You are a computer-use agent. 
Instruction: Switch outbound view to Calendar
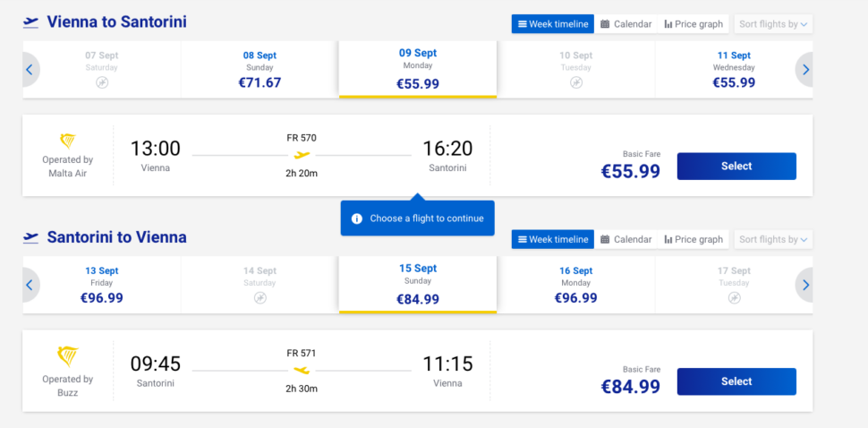[625, 24]
